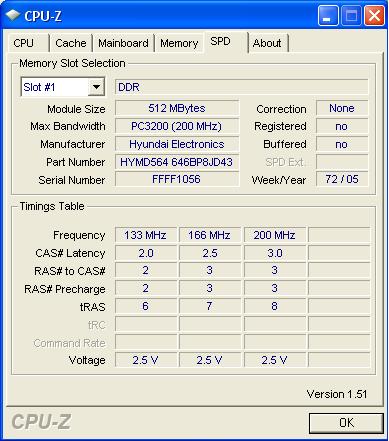This screenshot has height=441, width=389.
Task: Switch to the Memory tab
Action: pos(179,43)
